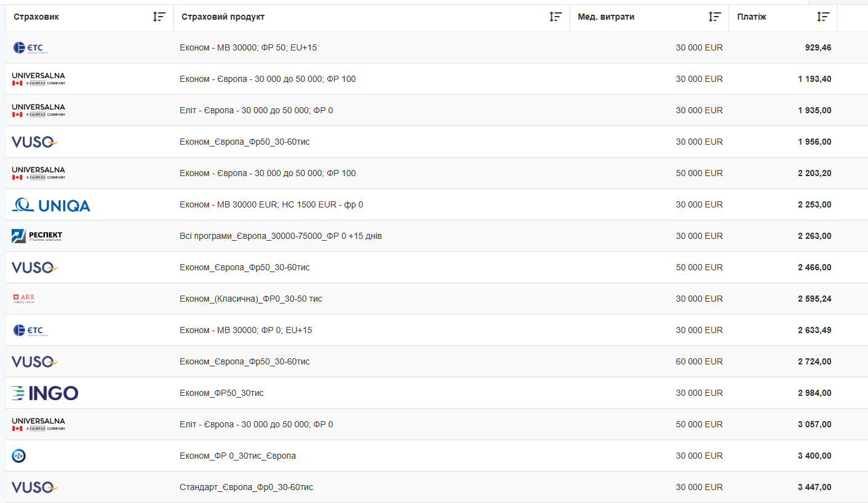Open Всі програми_Європа_30000-75000 product
The width and height of the screenshot is (868, 503).
point(281,236)
